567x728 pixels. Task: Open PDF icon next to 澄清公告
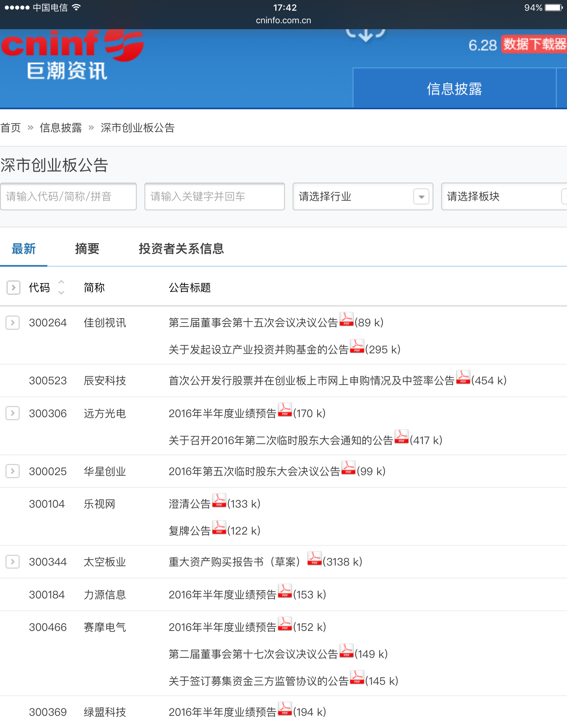[x=219, y=501]
